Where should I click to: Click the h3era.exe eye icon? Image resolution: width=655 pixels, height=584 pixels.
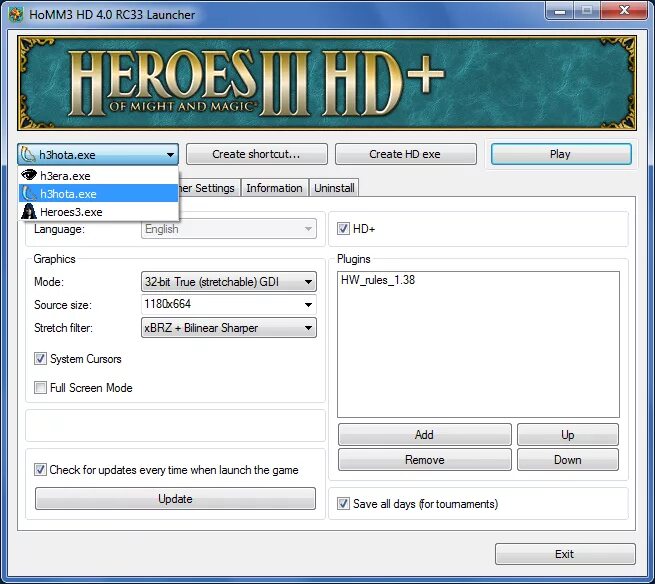[x=29, y=175]
